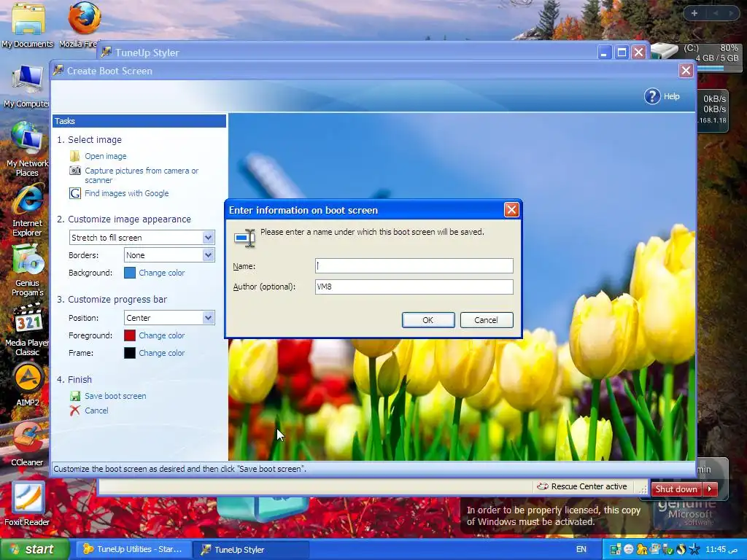
Task: Click the red X Cancel icon in Tasks
Action: point(75,411)
